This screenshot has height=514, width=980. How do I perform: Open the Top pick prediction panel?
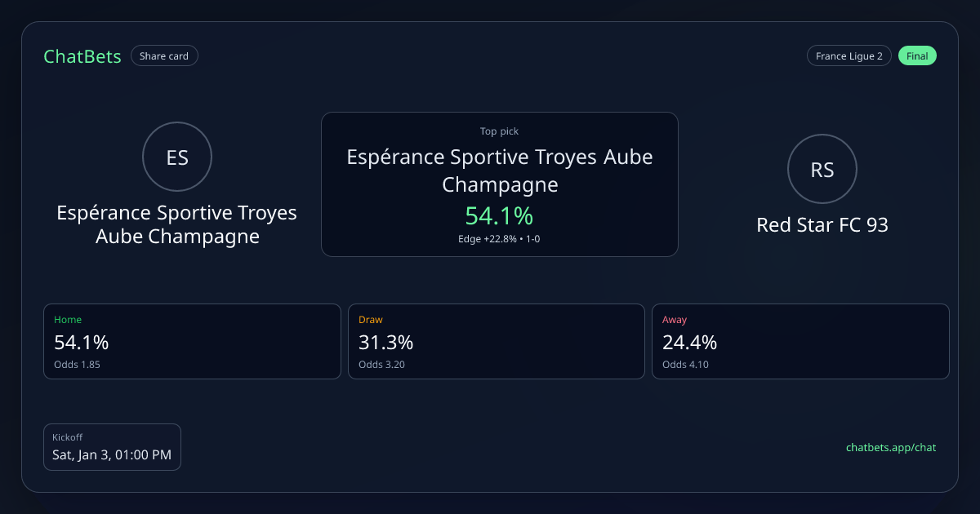pyautogui.click(x=499, y=131)
